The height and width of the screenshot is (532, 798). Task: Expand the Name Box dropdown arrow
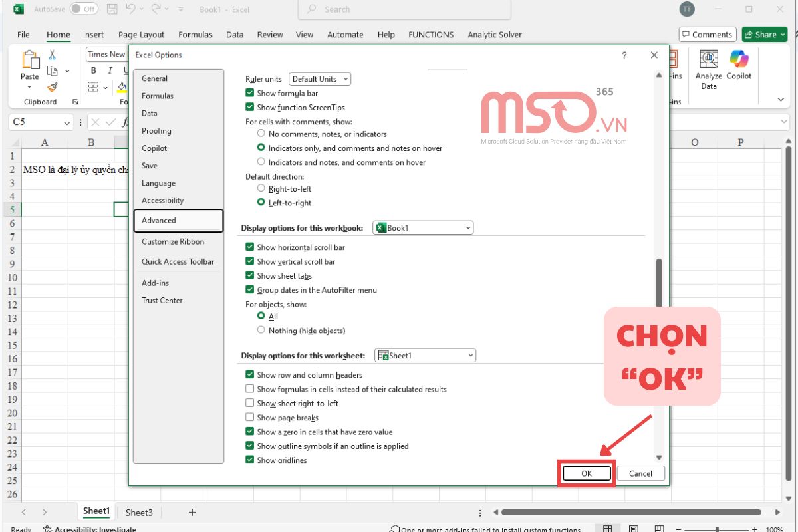(66, 123)
